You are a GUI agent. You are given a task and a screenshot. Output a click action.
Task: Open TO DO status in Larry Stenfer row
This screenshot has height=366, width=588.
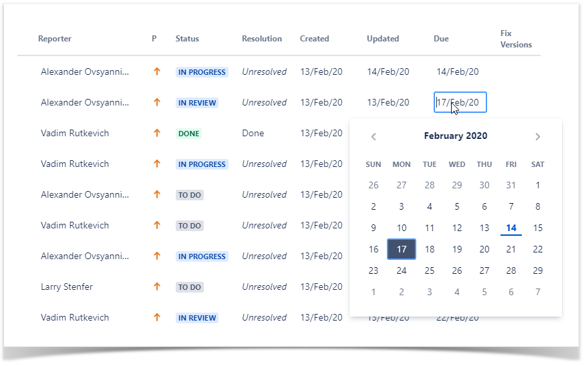190,287
